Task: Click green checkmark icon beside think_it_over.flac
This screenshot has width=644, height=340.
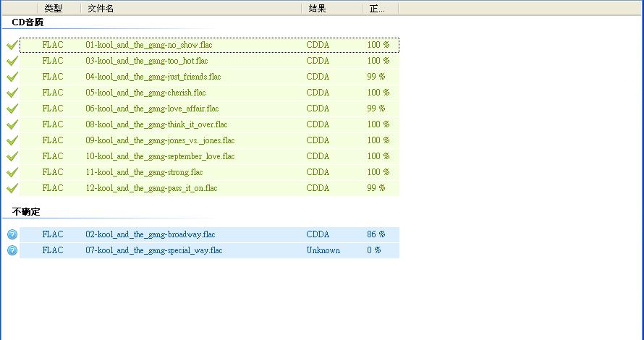Action: (12, 124)
